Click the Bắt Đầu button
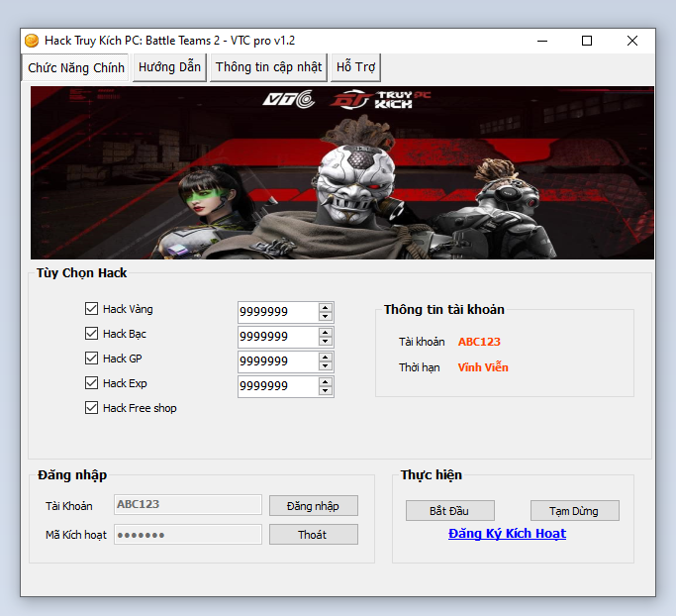The height and width of the screenshot is (616, 676). (449, 511)
